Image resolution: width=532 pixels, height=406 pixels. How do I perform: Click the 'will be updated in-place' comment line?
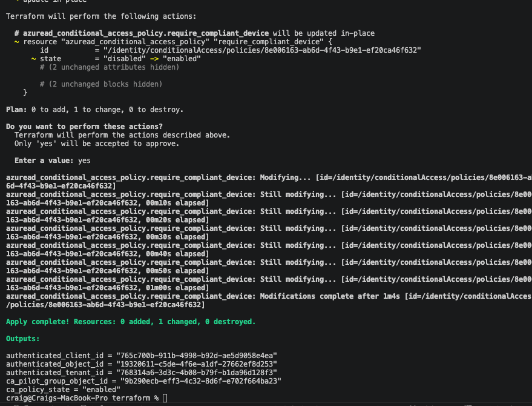pos(194,33)
